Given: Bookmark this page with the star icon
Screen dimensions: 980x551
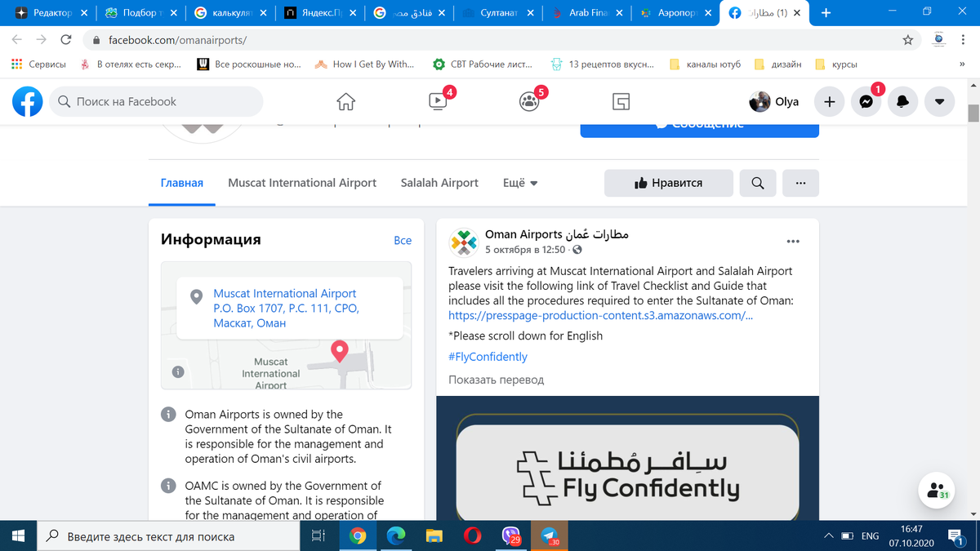Looking at the screenshot, I should (x=907, y=39).
